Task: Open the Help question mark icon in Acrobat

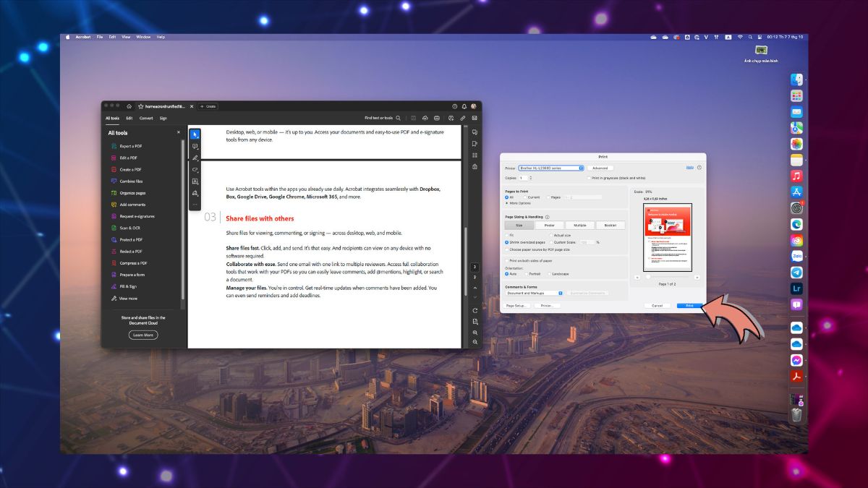Action: [x=454, y=106]
